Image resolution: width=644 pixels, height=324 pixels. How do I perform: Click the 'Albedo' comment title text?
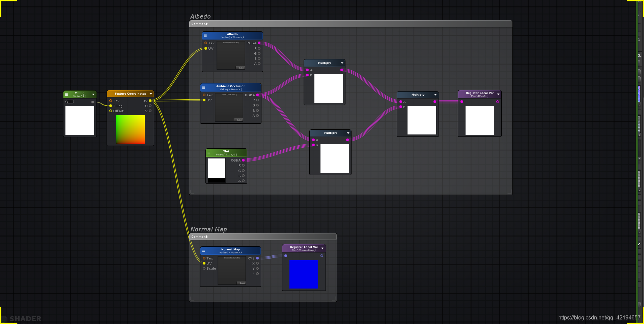200,16
